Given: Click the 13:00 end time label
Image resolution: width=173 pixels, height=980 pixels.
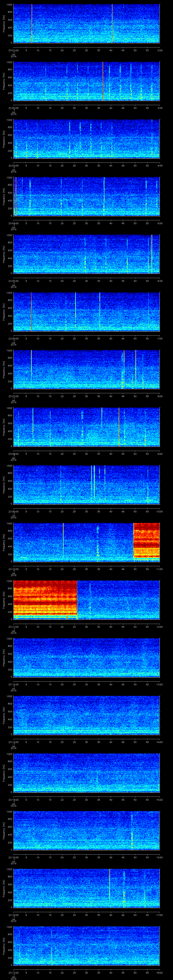Looking at the screenshot, I should point(159,684).
